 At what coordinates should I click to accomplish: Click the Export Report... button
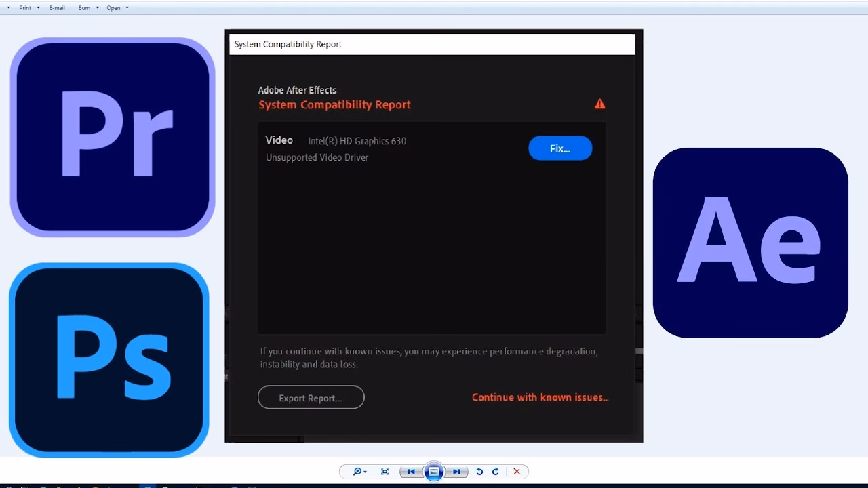coord(311,398)
